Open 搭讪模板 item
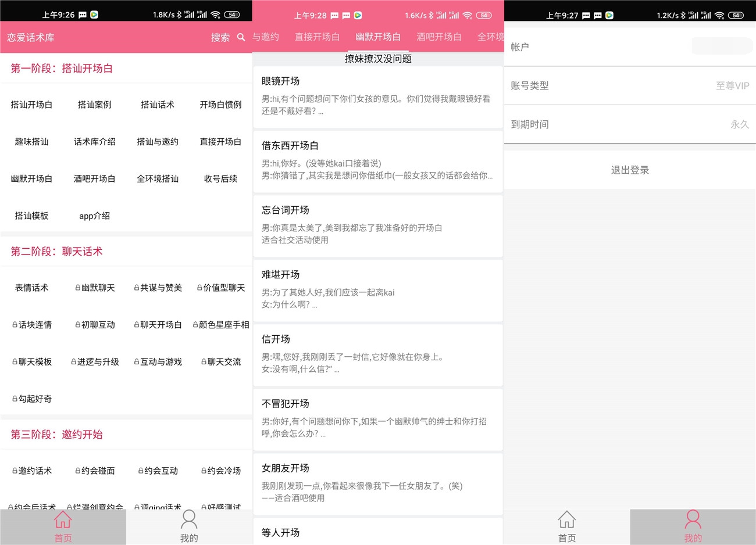The width and height of the screenshot is (756, 545). [x=31, y=216]
